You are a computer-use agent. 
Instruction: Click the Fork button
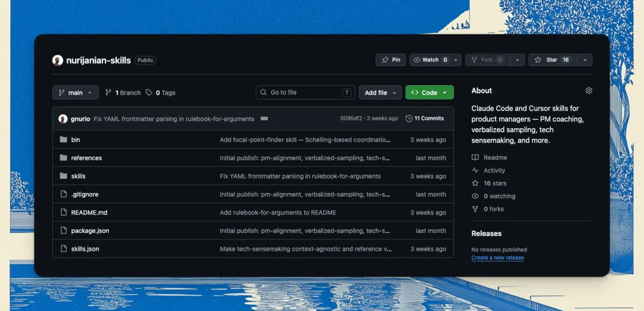point(488,60)
